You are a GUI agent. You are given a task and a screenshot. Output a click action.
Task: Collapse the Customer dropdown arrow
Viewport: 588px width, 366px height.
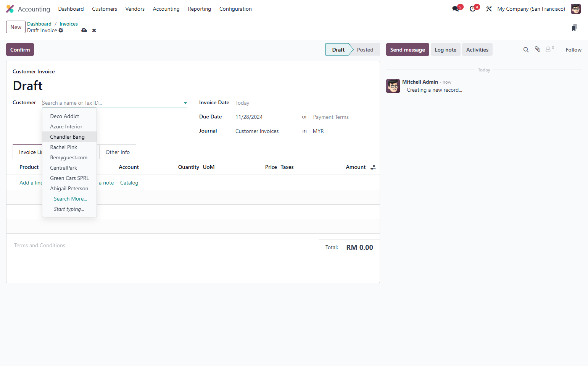click(x=185, y=103)
